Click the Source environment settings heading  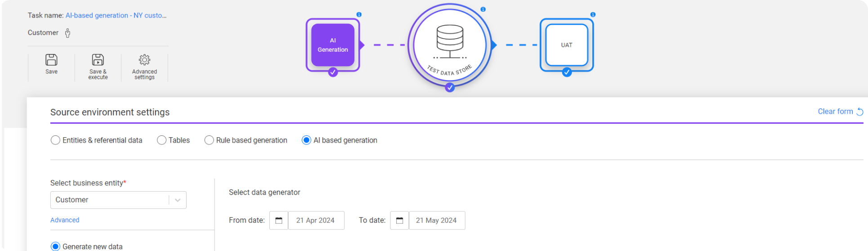click(110, 112)
